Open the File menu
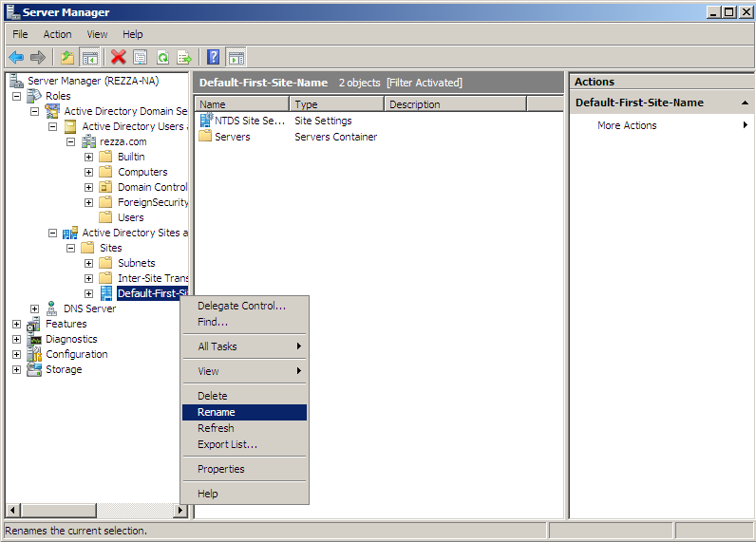The width and height of the screenshot is (756, 542). pos(20,34)
